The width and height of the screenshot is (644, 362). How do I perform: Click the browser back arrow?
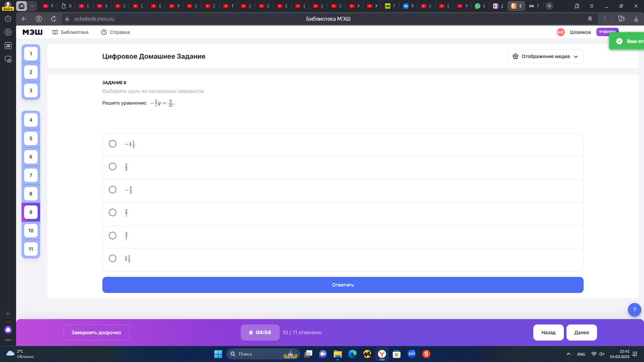(24, 19)
